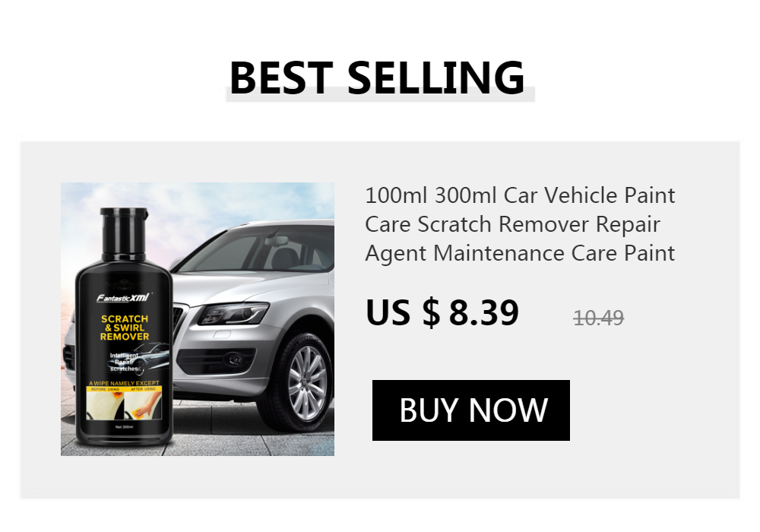
Task: Click the before/after picture on the bottle
Action: point(124,406)
